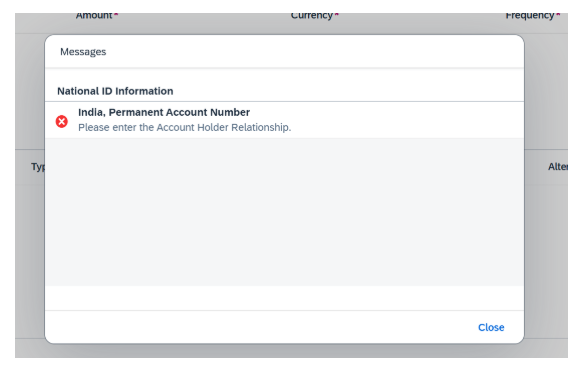Click the Amount column label behind dialog
Screen dimensions: 574x373
[x=94, y=15]
